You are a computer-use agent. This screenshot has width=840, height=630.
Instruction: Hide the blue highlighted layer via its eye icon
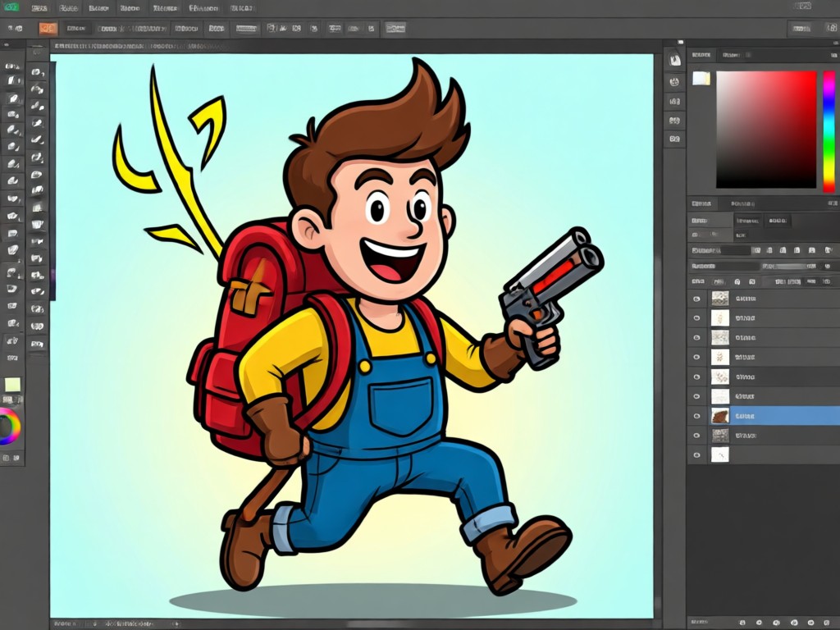pyautogui.click(x=696, y=416)
